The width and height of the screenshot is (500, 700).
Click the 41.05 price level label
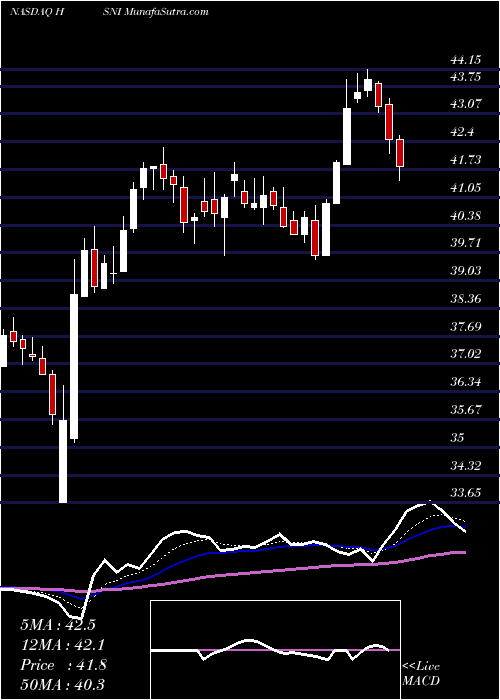coord(465,188)
